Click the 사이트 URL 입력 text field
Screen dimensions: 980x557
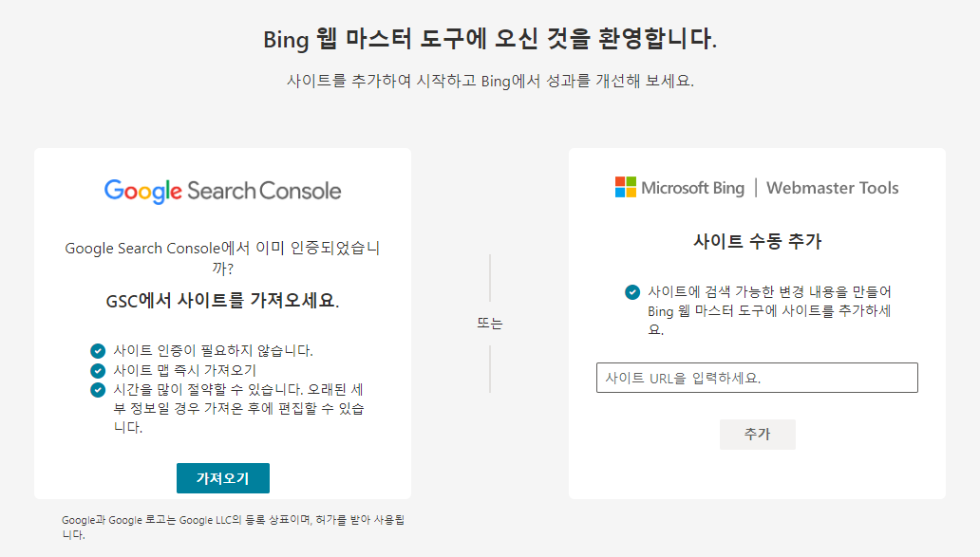tap(757, 377)
